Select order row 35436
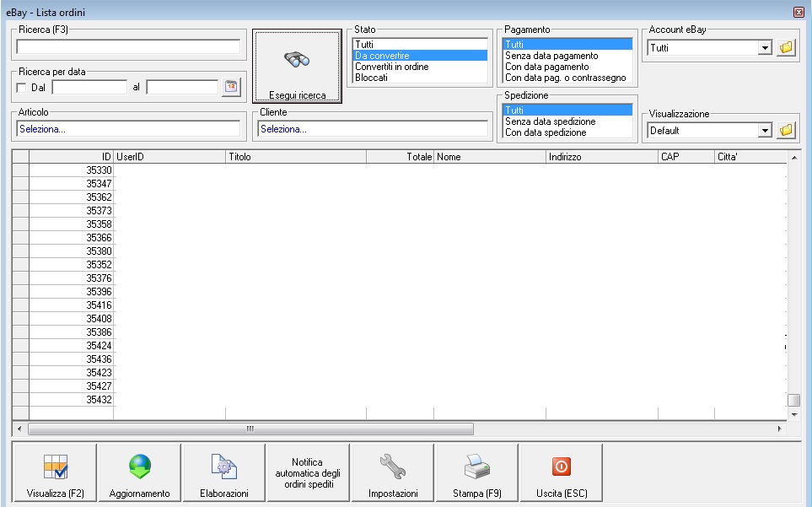This screenshot has height=507, width=812. point(72,359)
